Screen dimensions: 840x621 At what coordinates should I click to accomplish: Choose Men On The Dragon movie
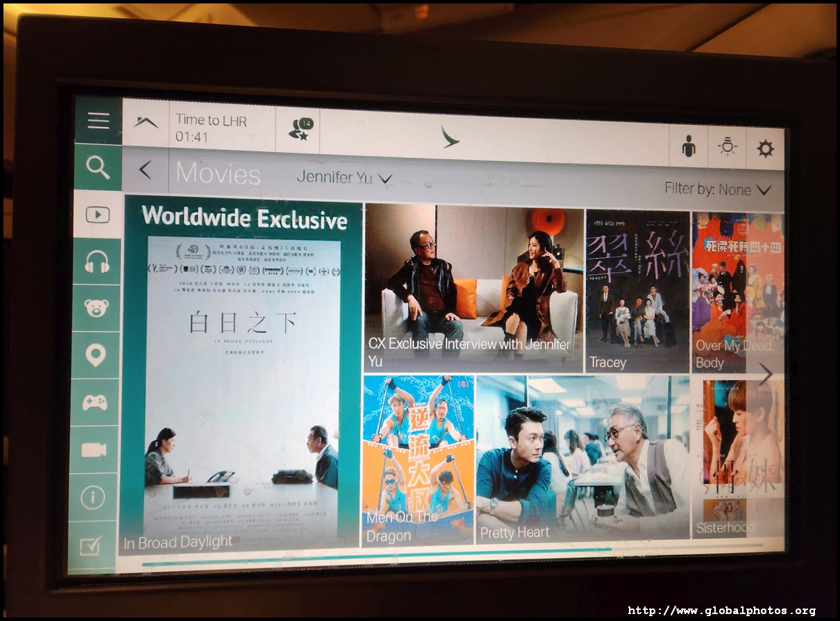[418, 460]
